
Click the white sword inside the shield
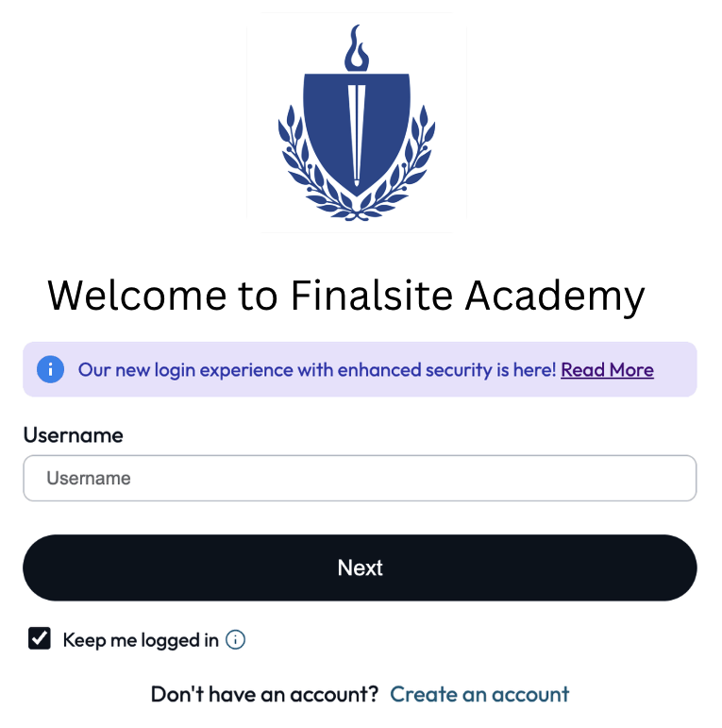(x=356, y=132)
